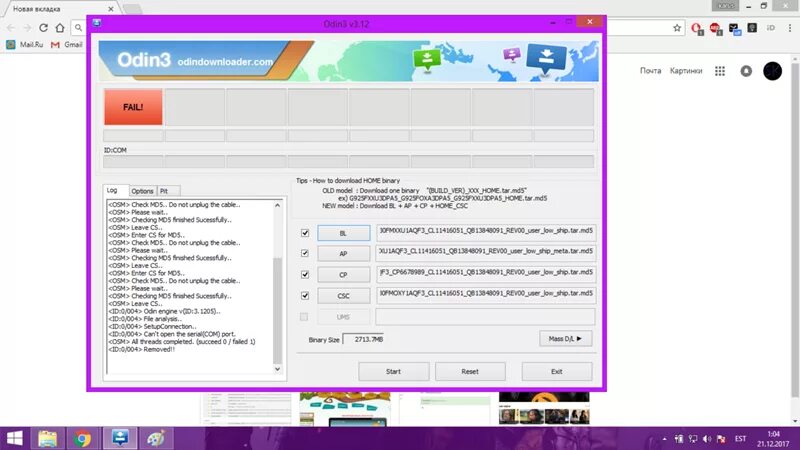Click the CSC file button
The height and width of the screenshot is (450, 800).
point(343,295)
